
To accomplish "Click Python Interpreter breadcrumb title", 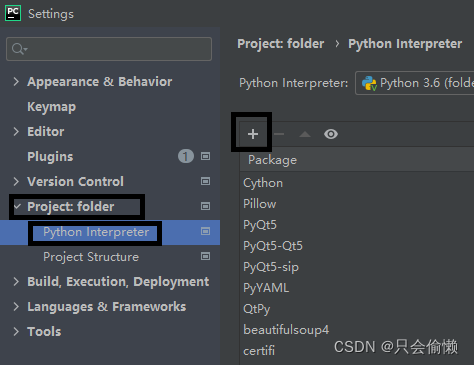I will 405,44.
